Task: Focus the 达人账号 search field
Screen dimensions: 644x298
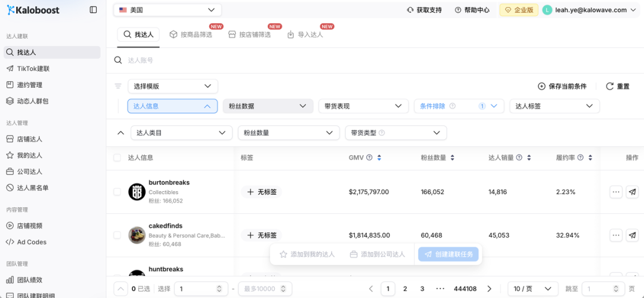Action: 375,60
